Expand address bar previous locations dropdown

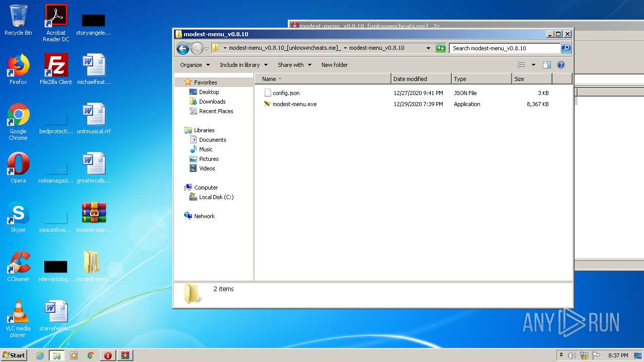(x=428, y=48)
